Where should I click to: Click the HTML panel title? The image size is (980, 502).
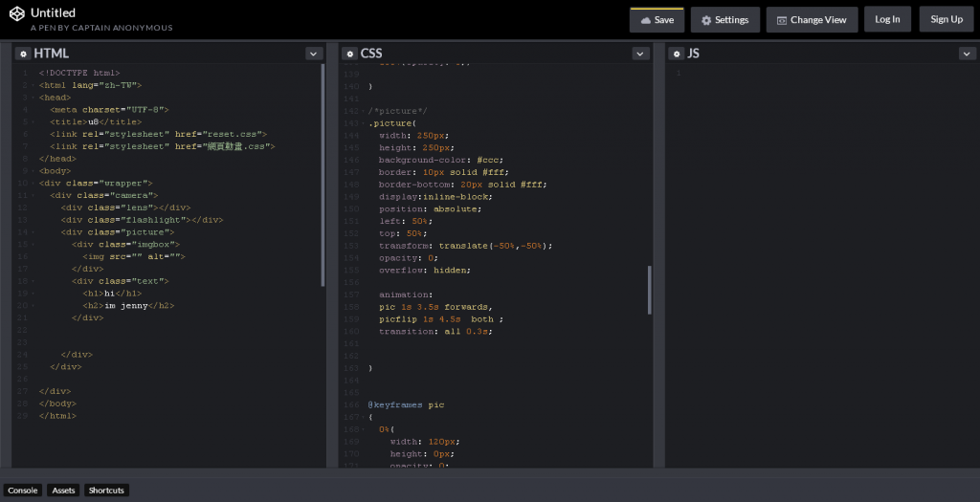point(52,54)
